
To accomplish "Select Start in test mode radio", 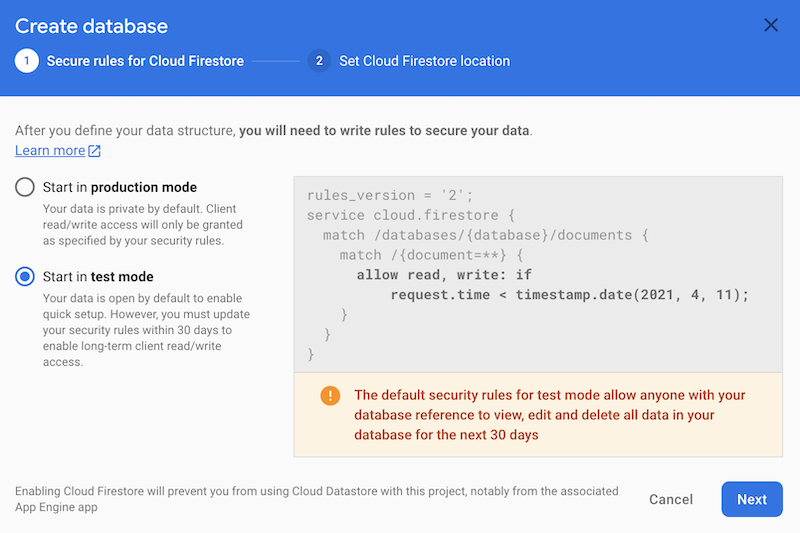I will 24,276.
